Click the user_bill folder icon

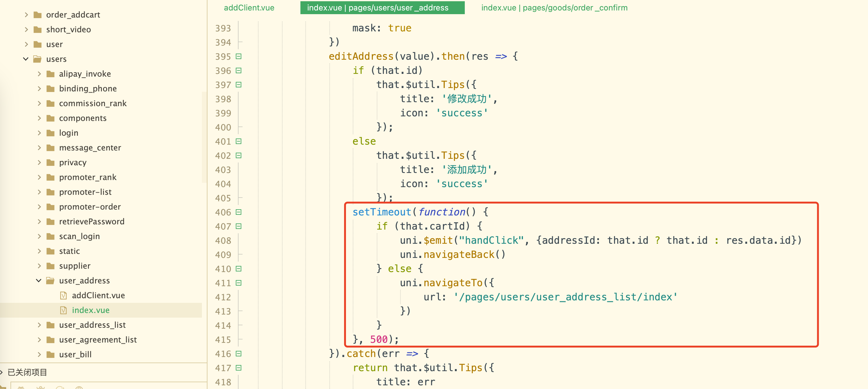click(x=50, y=355)
